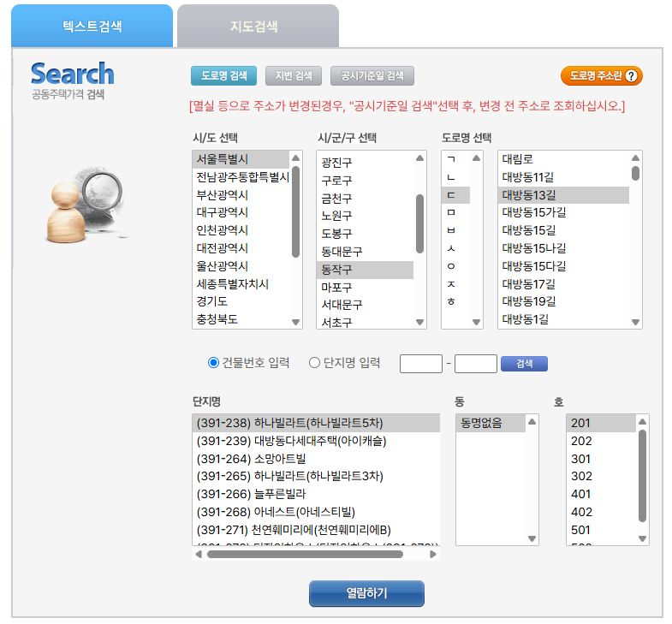Click up arrow of 시/도 list scrollbar

pyautogui.click(x=295, y=158)
